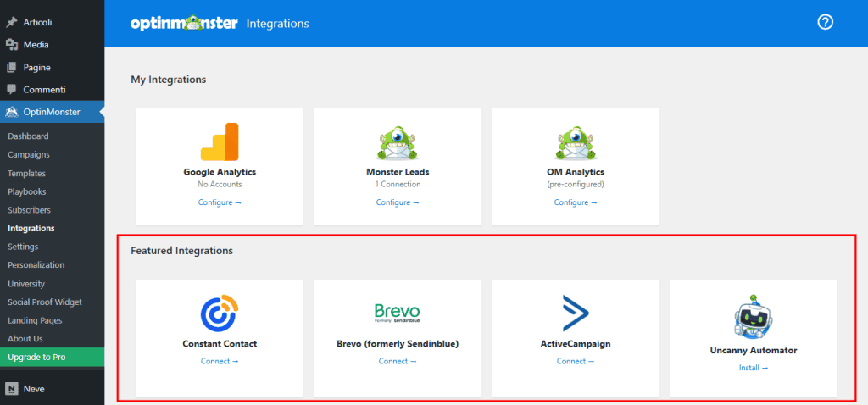The height and width of the screenshot is (405, 868).
Task: Click the Constant Contact logo
Action: [220, 314]
